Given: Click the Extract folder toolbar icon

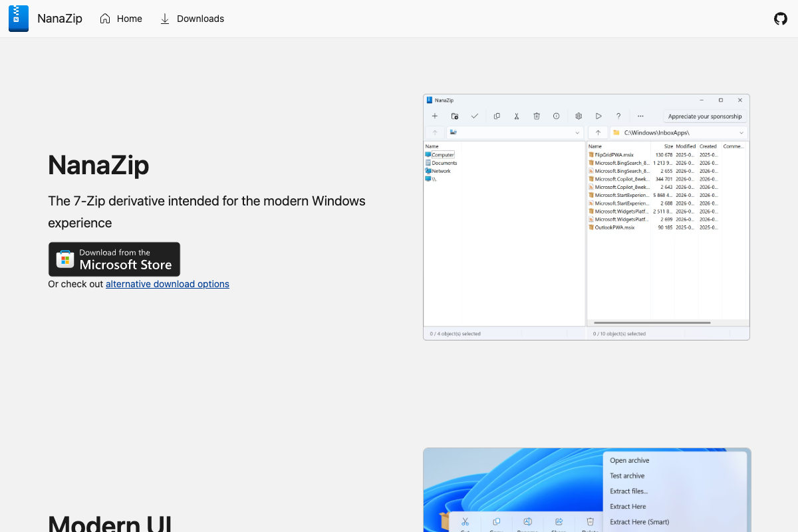Looking at the screenshot, I should click(455, 116).
